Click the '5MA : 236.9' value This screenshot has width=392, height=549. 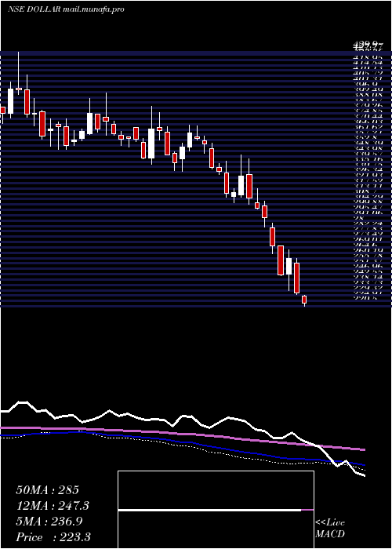pyautogui.click(x=49, y=522)
